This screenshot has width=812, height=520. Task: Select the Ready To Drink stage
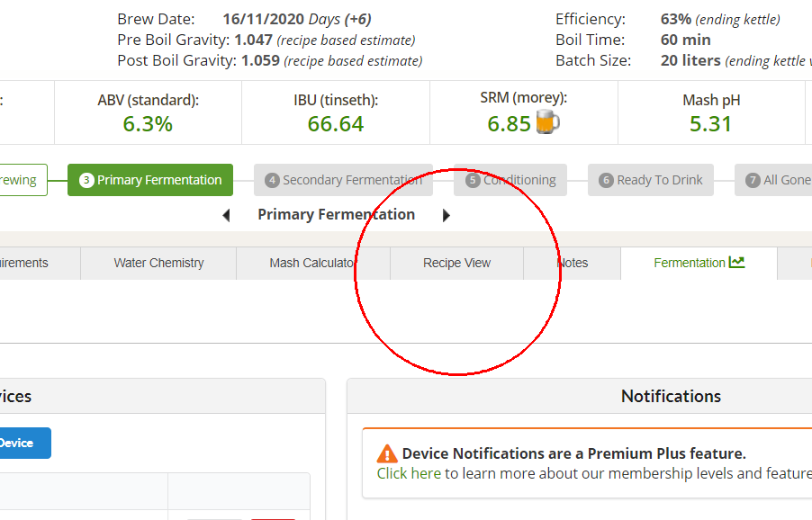(x=651, y=180)
